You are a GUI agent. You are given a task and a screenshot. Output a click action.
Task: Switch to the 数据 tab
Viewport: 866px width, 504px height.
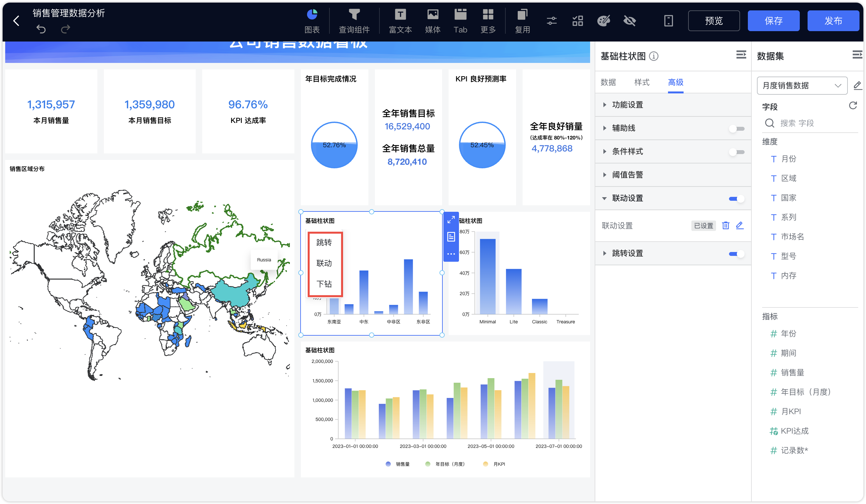coord(608,82)
